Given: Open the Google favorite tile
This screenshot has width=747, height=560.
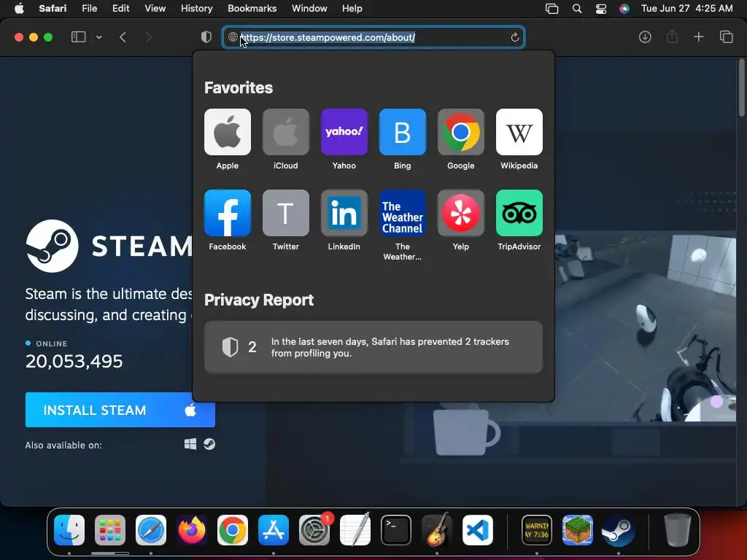Looking at the screenshot, I should (x=461, y=132).
